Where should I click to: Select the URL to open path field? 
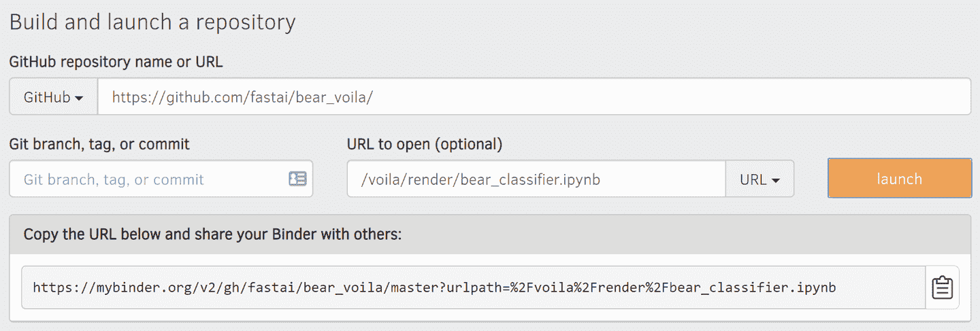pos(536,179)
